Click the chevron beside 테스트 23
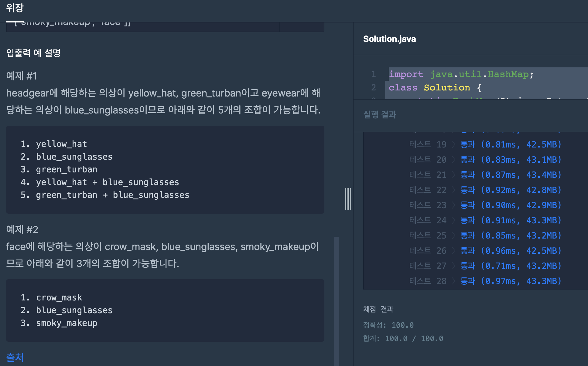 (453, 205)
